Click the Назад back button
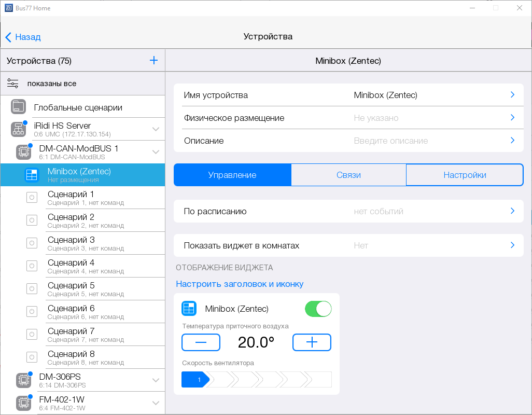 (23, 37)
